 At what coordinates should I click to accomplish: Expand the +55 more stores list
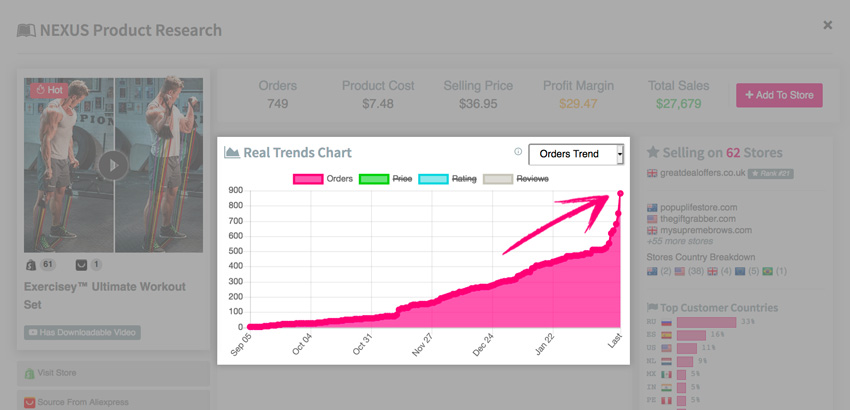pos(680,241)
